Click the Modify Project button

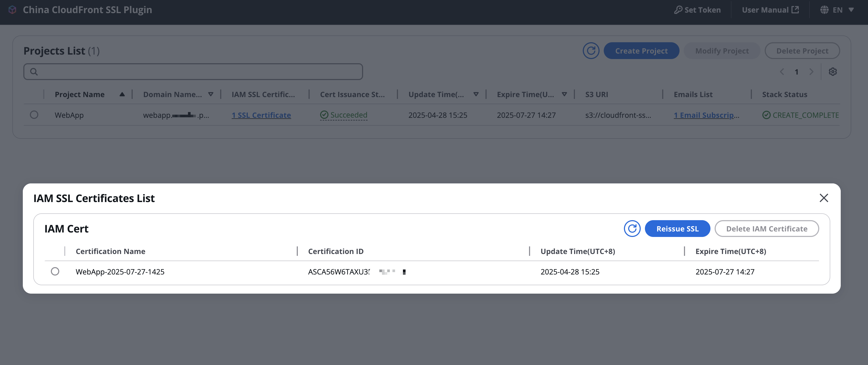[722, 51]
